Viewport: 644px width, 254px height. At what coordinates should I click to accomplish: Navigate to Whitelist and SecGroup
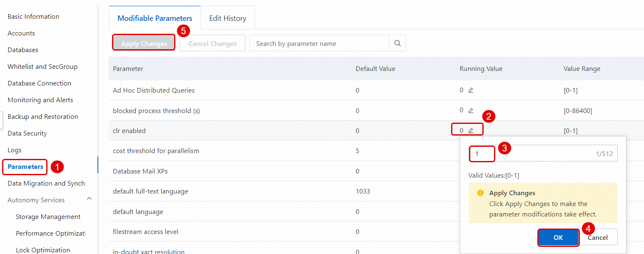[42, 67]
